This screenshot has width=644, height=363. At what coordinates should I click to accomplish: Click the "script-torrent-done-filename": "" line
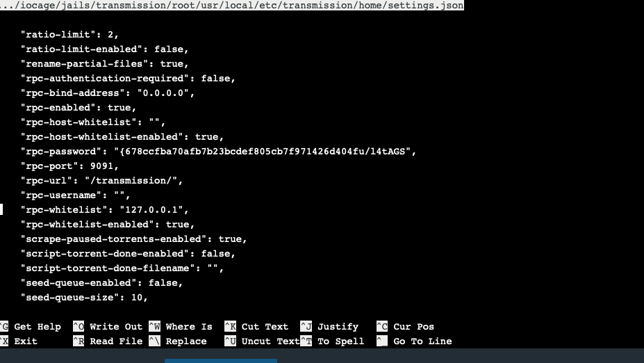(122, 268)
